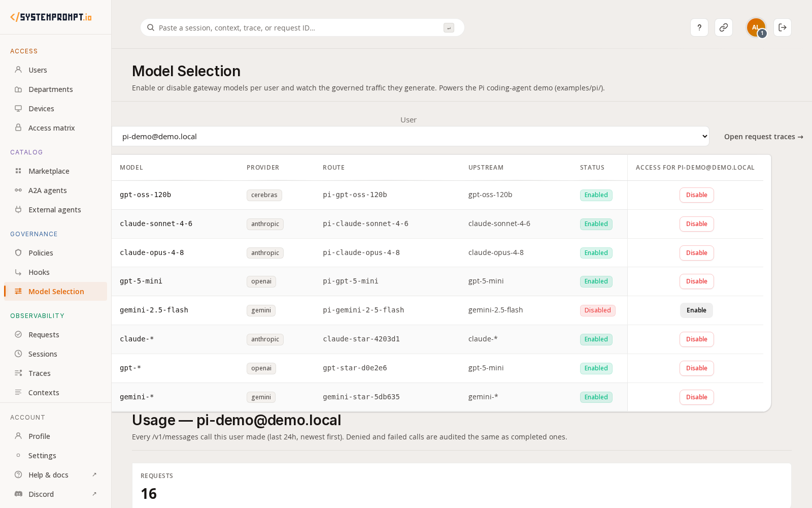
Task: Disable gpt-oss-120b model access
Action: tap(696, 195)
